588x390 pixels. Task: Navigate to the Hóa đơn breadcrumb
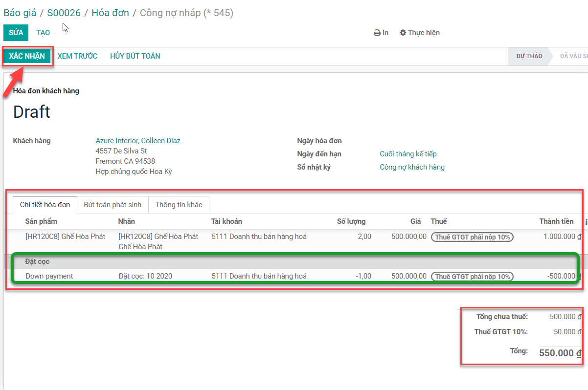pos(110,13)
